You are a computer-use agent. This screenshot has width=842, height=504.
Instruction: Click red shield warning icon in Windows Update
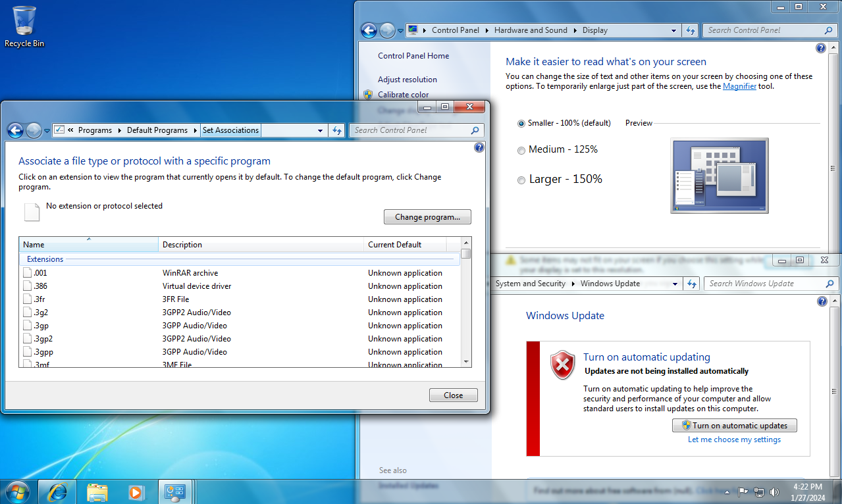click(562, 365)
